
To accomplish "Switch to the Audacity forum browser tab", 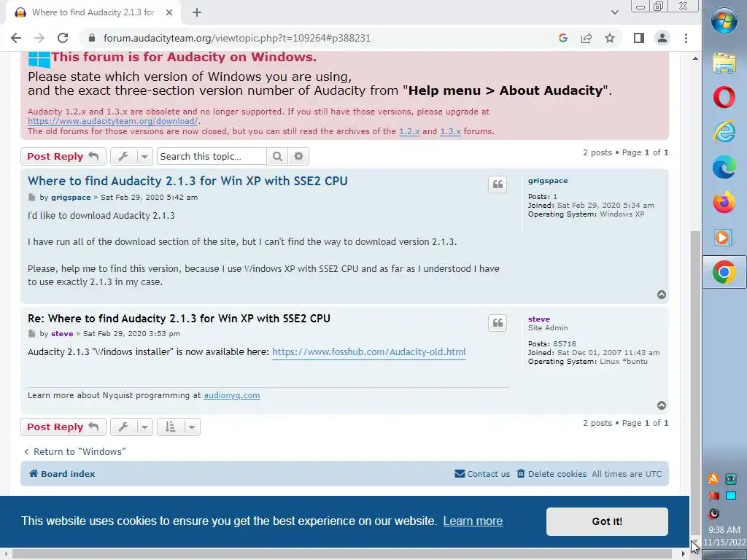I will [x=93, y=12].
